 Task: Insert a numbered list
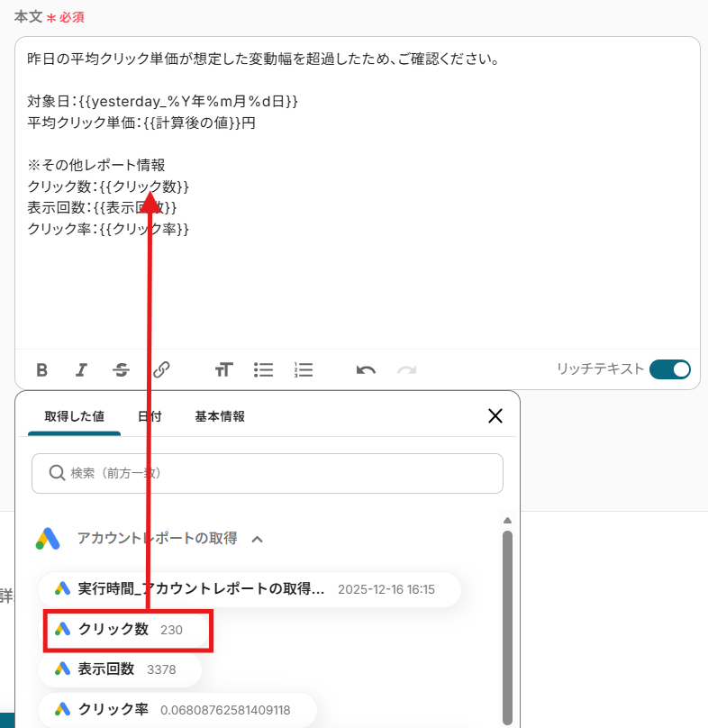coord(304,370)
